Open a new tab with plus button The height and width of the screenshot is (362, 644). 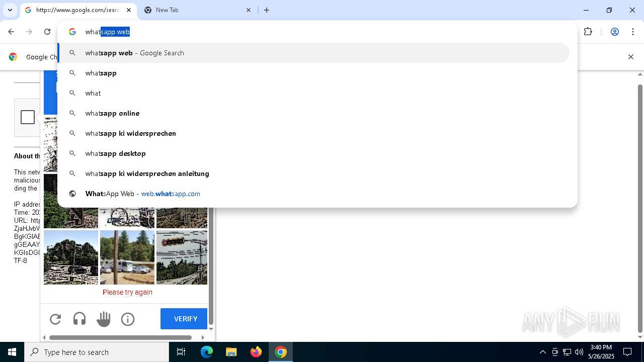[x=267, y=10]
